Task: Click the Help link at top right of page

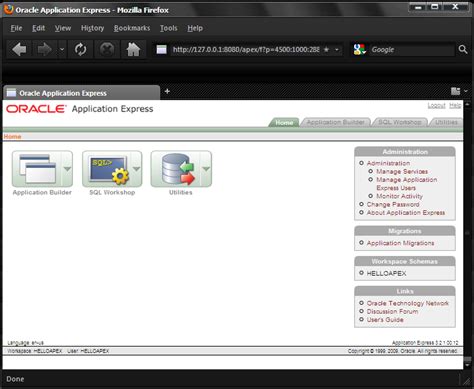Action: tap(455, 106)
